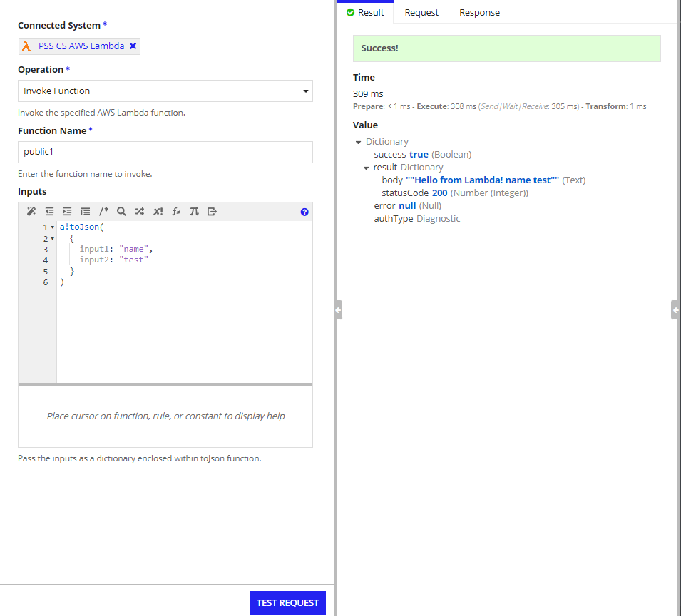Click the magic wand format expression icon
681x616 pixels.
(x=31, y=212)
